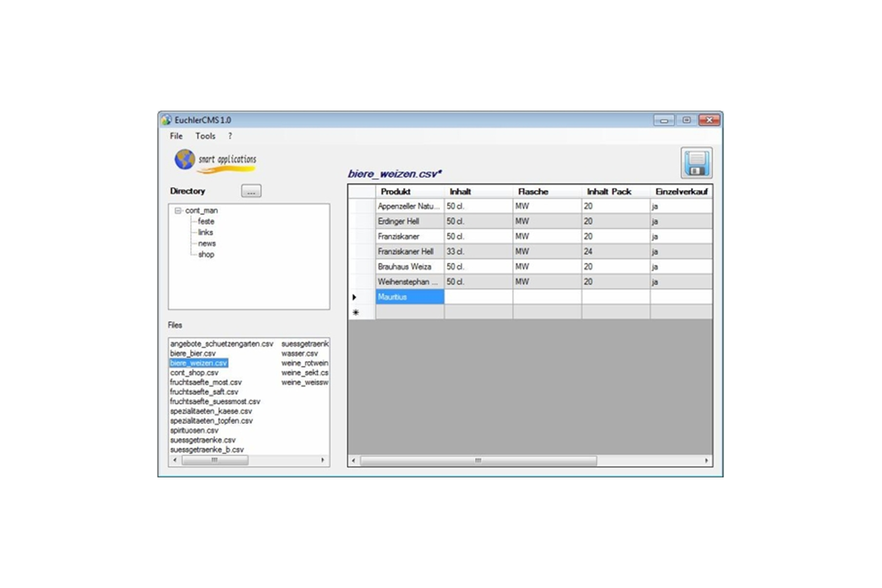The width and height of the screenshot is (882, 588).
Task: Open biere_bier.csv in the Files list
Action: (193, 353)
